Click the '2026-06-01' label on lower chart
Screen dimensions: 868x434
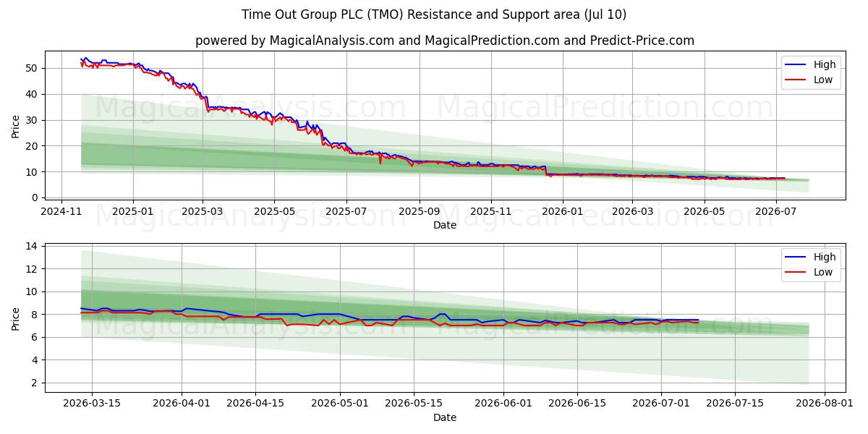pyautogui.click(x=503, y=404)
